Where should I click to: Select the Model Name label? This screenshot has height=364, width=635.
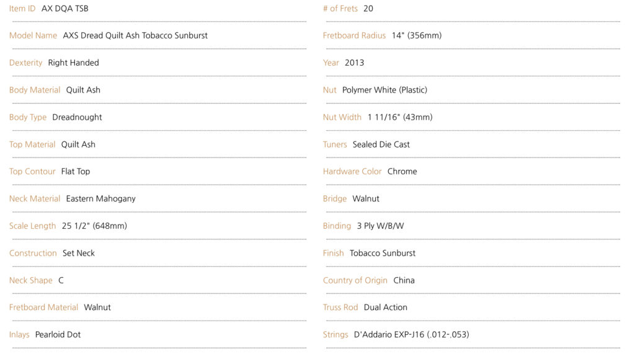click(x=33, y=35)
